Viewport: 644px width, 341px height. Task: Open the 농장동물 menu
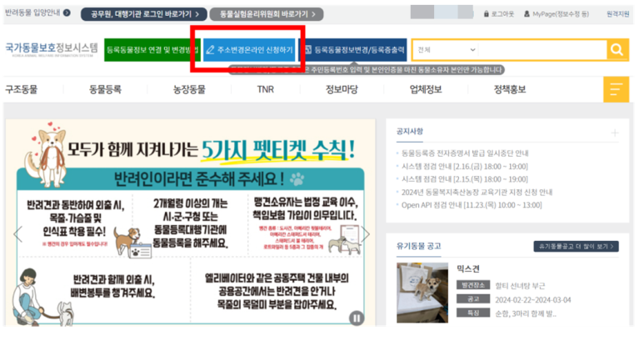[189, 89]
